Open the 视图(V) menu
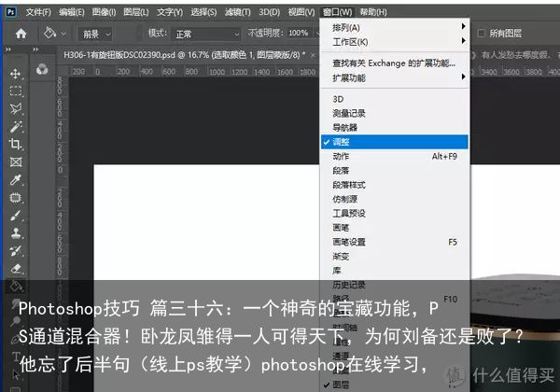The image size is (560, 392). pos(301,12)
